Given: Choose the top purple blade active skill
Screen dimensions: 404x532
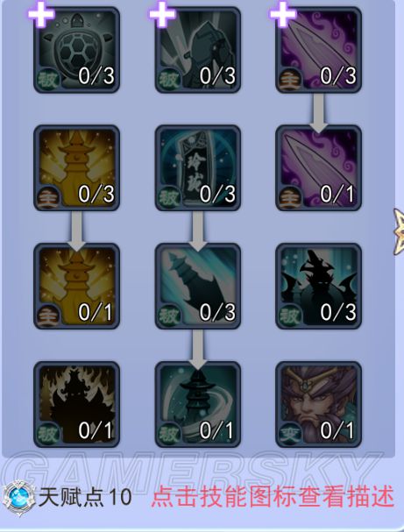Looking at the screenshot, I should coord(318,50).
